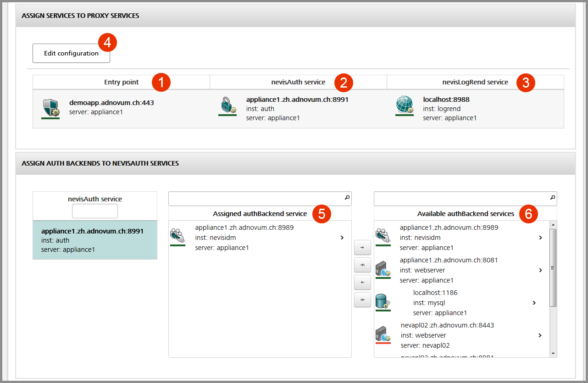This screenshot has width=588, height=383.
Task: Click the left-arrow-to-bar move all button
Action: 362,300
